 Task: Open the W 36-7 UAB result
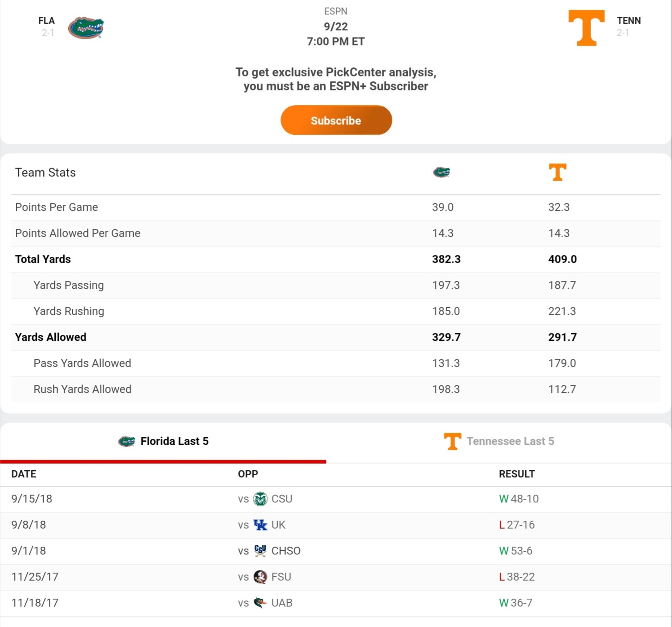click(515, 603)
